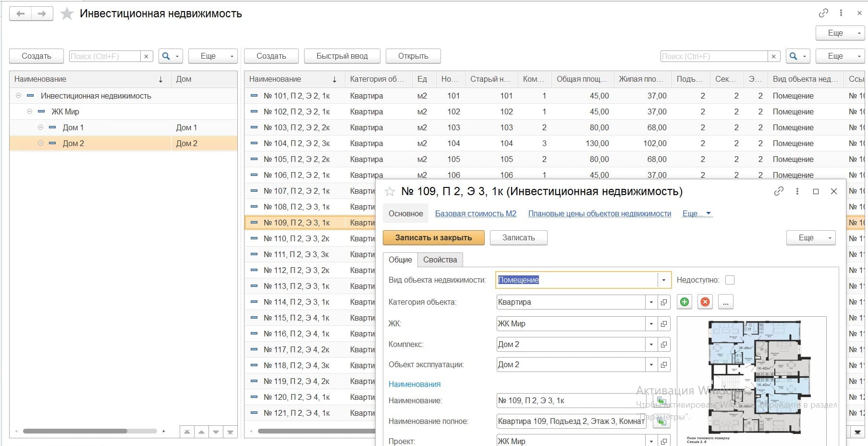Screen dimensions: 868x446
Task: Open Еще dropdown in dialog toolbar
Action: click(810, 238)
